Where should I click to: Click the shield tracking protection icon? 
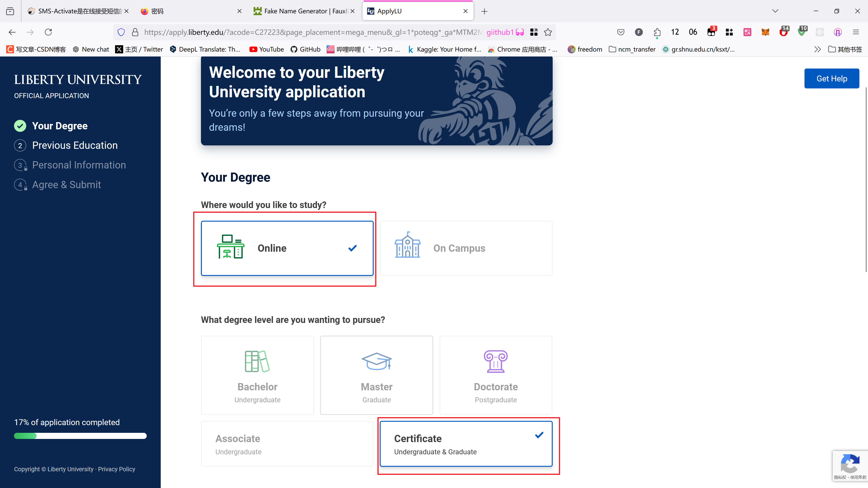point(121,32)
